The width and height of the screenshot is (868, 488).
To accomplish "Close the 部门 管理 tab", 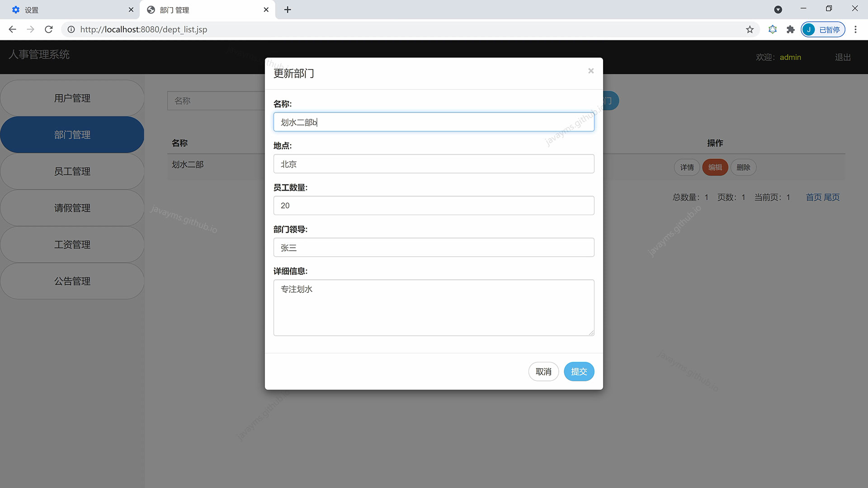I will coord(266,9).
